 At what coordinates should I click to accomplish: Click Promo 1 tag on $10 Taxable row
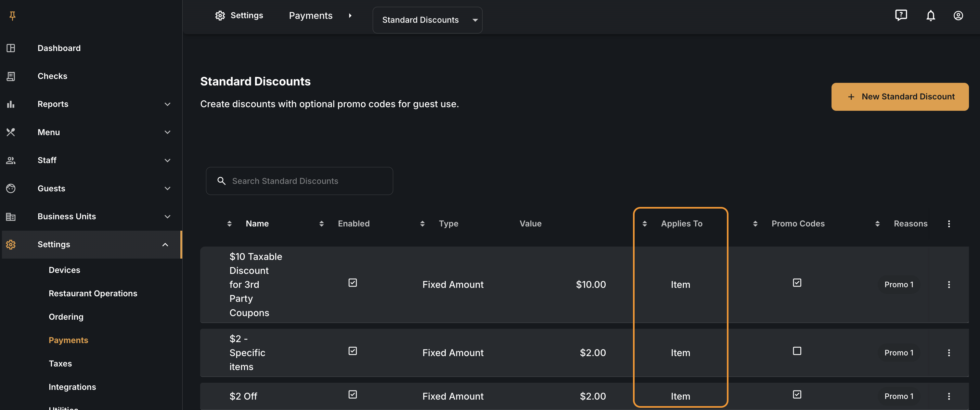[x=898, y=285]
